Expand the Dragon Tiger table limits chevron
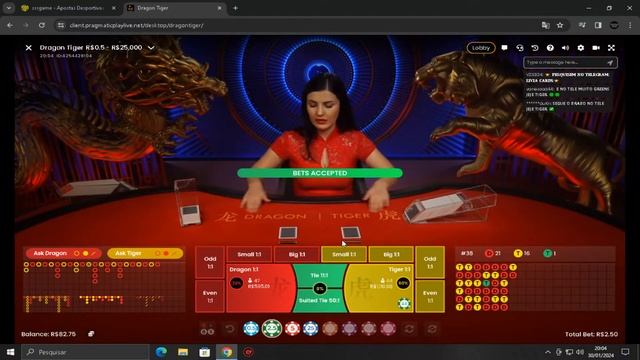This screenshot has height=360, width=640. (x=151, y=48)
